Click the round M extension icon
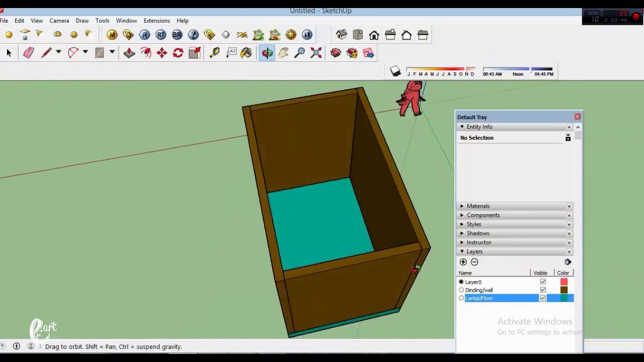The height and width of the screenshot is (362, 644). click(x=112, y=35)
